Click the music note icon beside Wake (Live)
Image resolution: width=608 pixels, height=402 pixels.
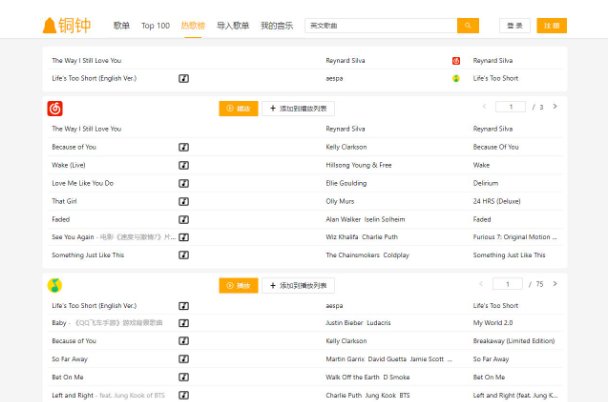184,165
